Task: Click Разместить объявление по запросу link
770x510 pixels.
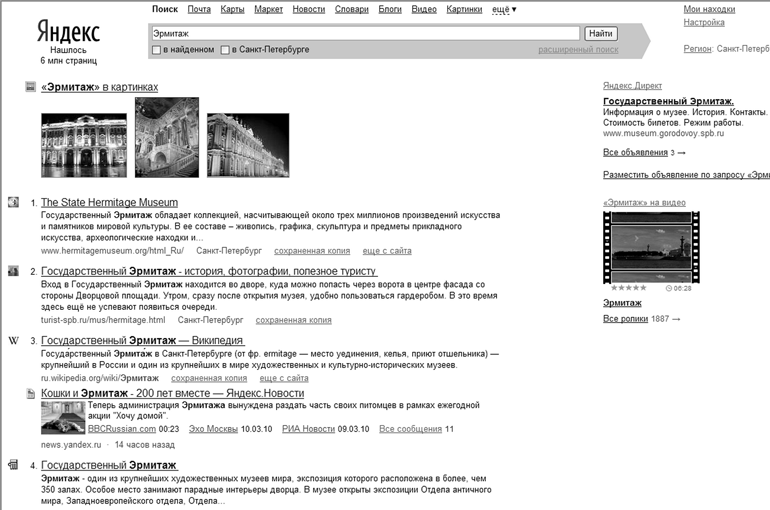Action: point(686,174)
